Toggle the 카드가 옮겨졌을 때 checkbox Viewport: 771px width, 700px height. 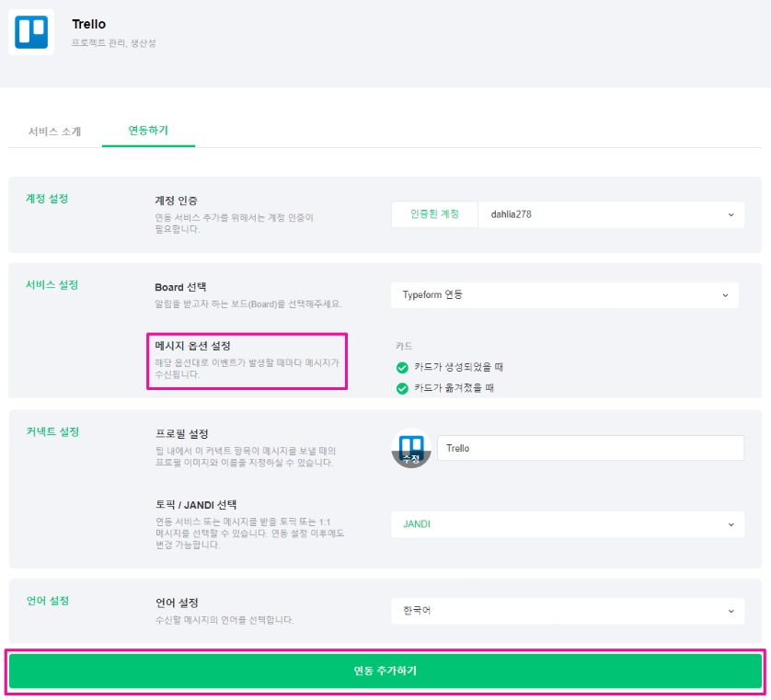tap(402, 388)
